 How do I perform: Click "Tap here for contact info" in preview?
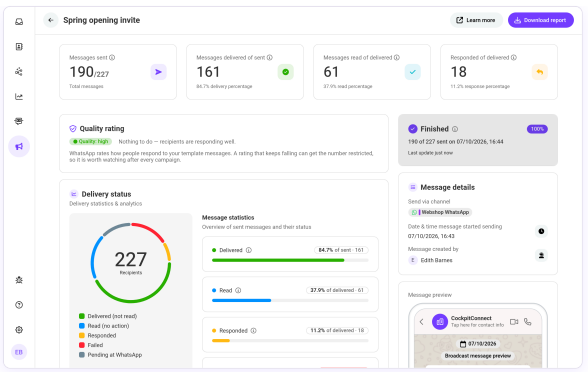477,325
